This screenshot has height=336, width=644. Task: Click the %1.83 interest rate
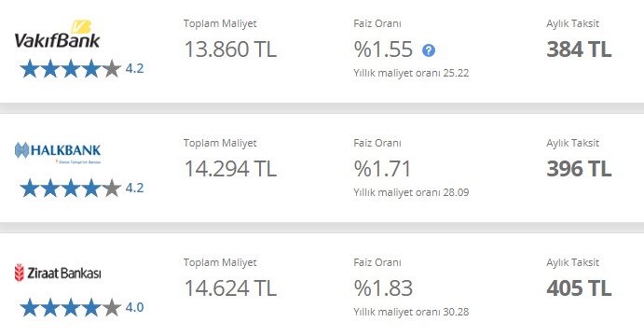tap(383, 287)
